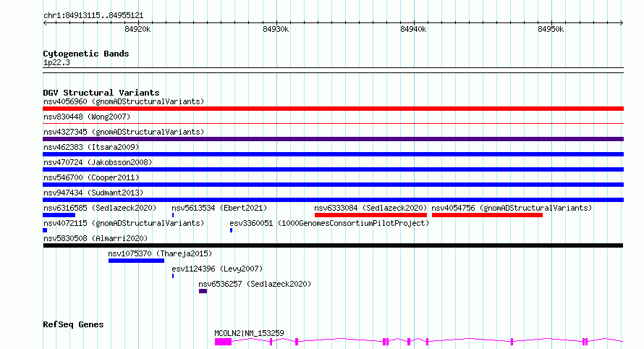Image resolution: width=644 pixels, height=349 pixels.
Task: Select the nsv5613534 (Ebert2021) label
Action: 219,208
